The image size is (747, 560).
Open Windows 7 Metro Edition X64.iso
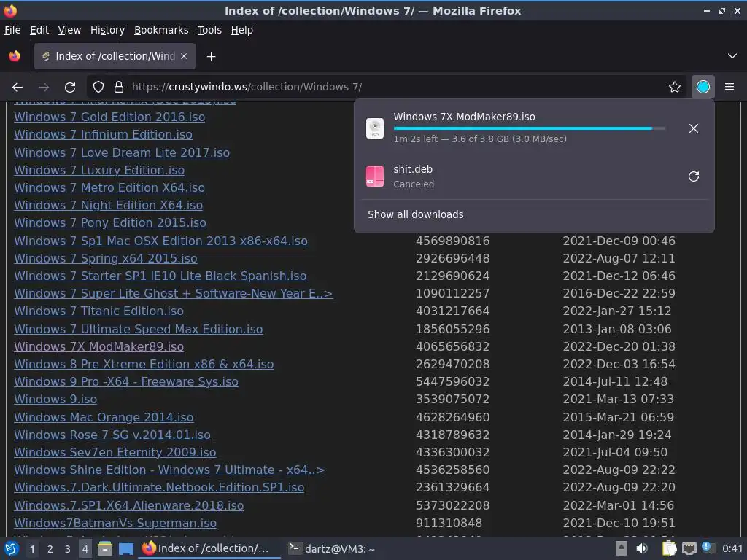109,188
